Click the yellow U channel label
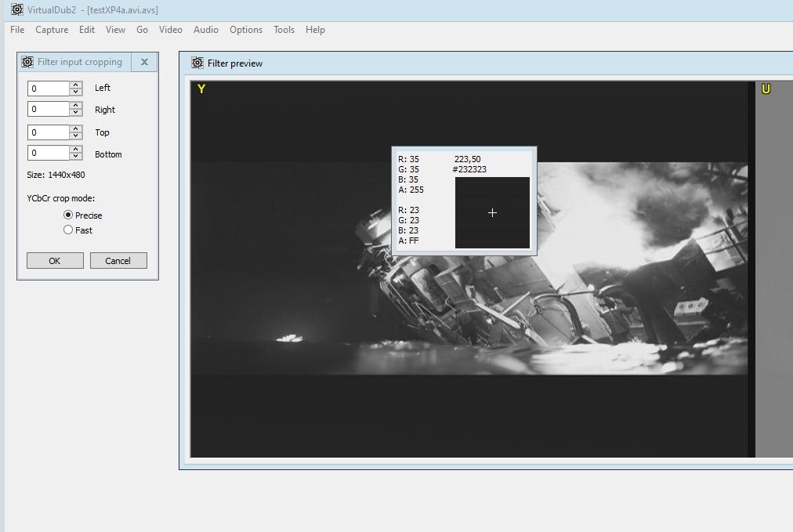 pos(766,89)
